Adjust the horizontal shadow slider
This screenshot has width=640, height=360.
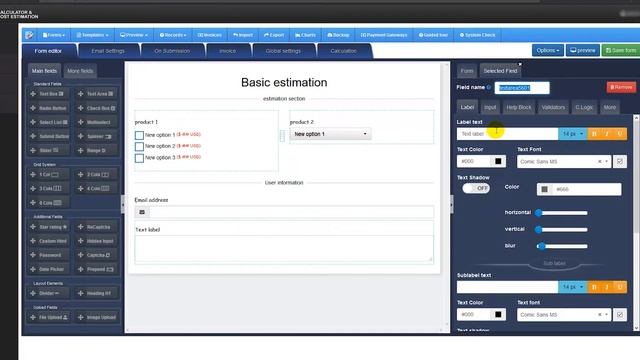[x=562, y=213]
